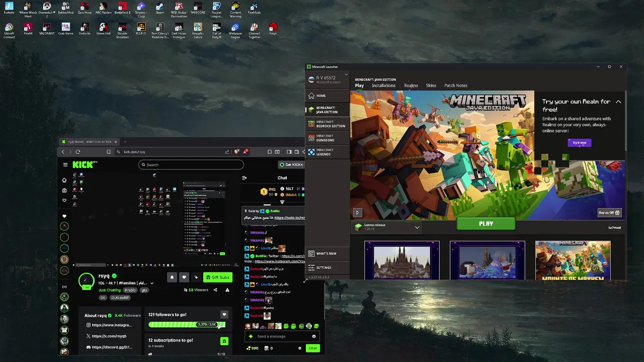The image size is (644, 362).
Task: Bookmark the kick.com page in browser
Action: tap(109, 152)
